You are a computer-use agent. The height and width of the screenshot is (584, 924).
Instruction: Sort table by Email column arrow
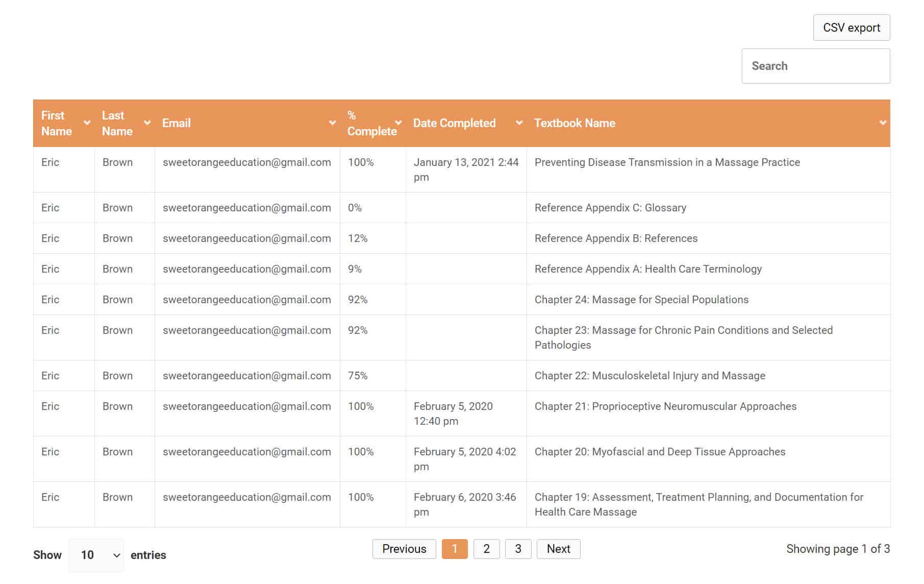point(332,123)
